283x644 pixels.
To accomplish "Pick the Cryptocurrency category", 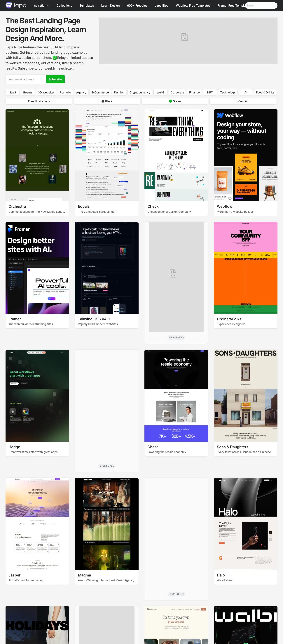I will click(x=140, y=93).
